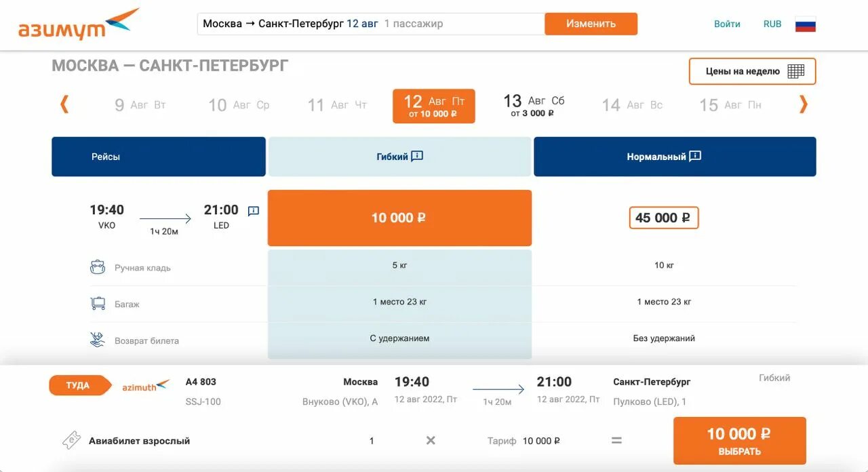Screen dimensions: 868x472
Task: Open info icon next to Гибкий tariff
Action: [417, 156]
